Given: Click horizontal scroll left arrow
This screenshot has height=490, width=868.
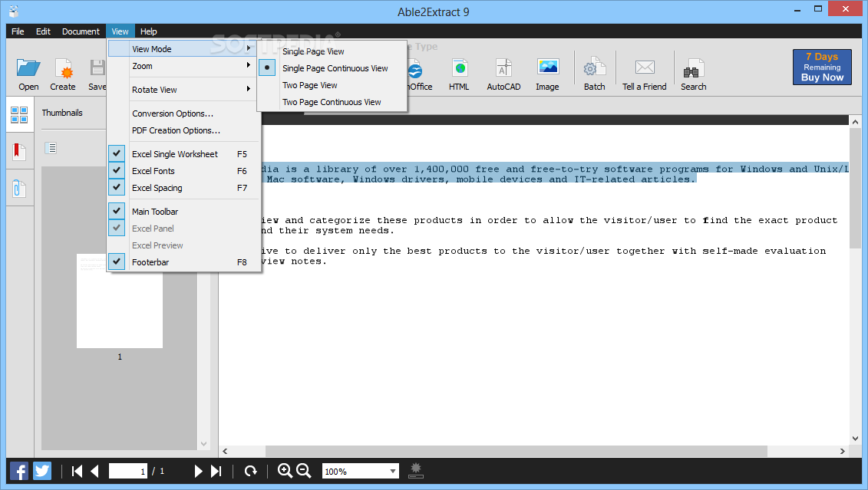Looking at the screenshot, I should 226,452.
